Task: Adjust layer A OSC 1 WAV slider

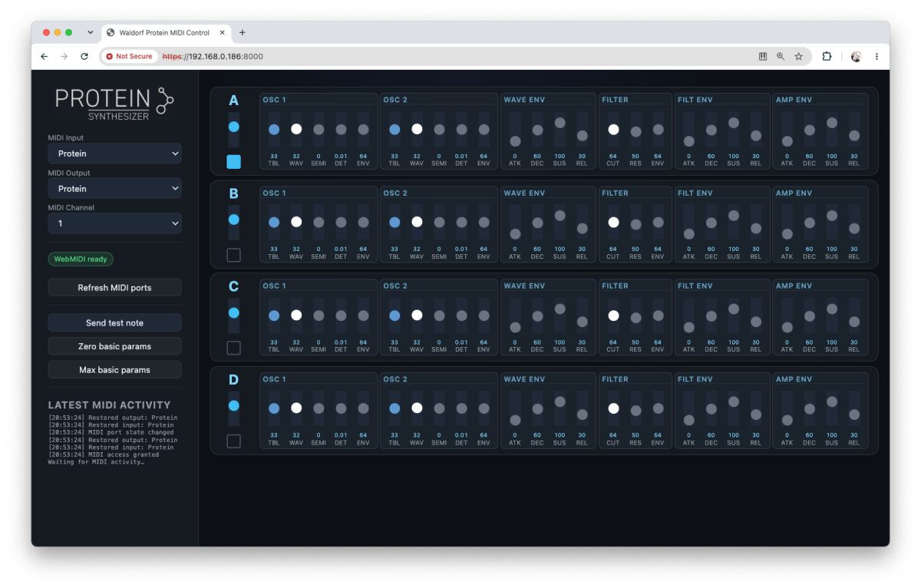Action: (x=296, y=130)
